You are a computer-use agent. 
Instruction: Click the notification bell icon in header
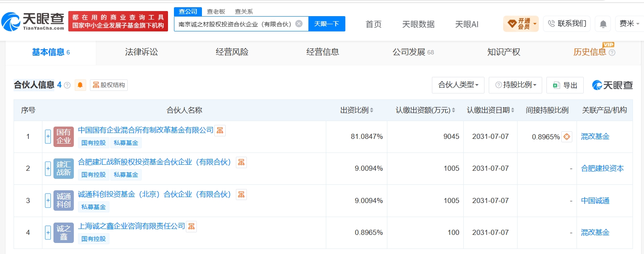603,24
